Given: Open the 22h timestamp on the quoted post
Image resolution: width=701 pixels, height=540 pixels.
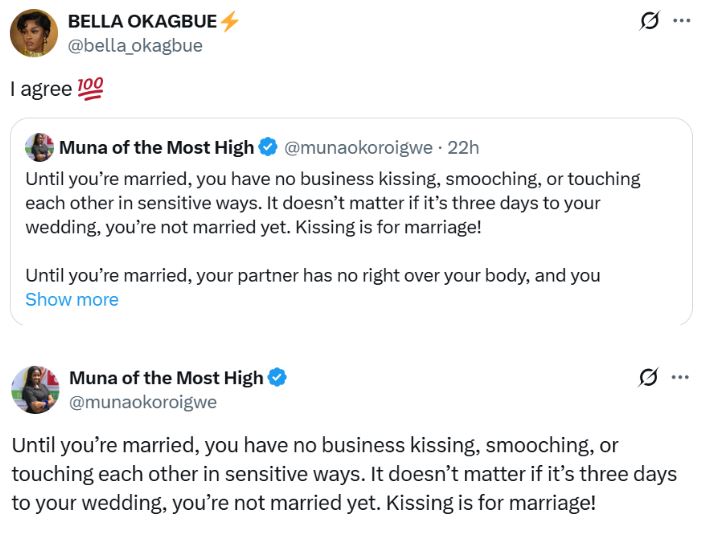Looking at the screenshot, I should [x=463, y=148].
